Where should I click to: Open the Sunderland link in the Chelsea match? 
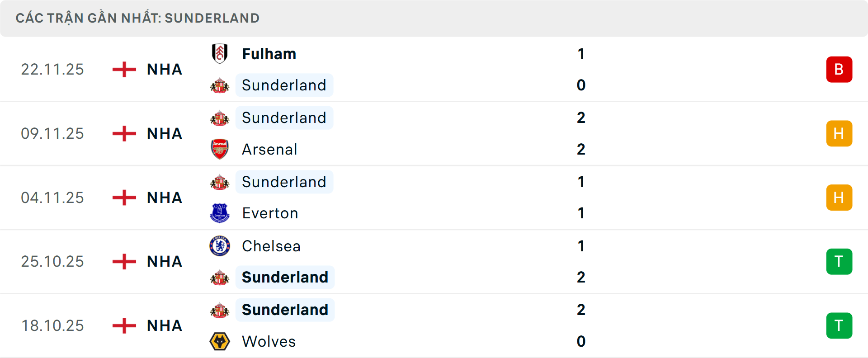point(285,277)
